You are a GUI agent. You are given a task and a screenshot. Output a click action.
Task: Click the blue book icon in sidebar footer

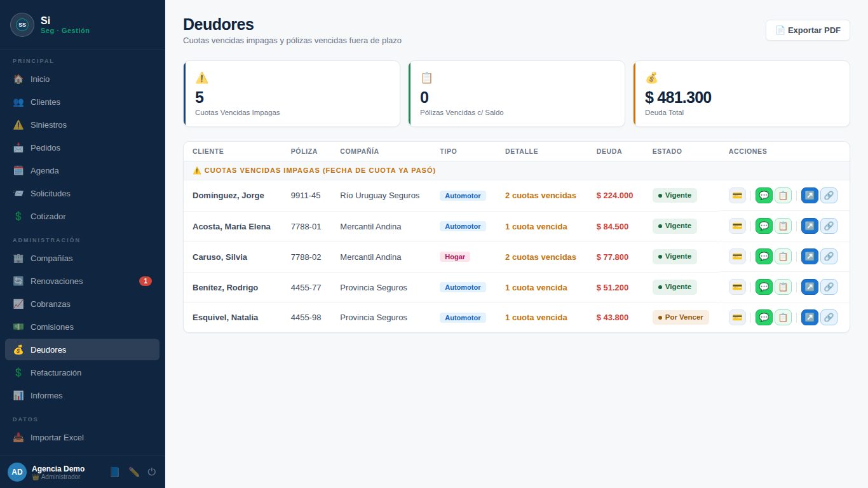115,472
